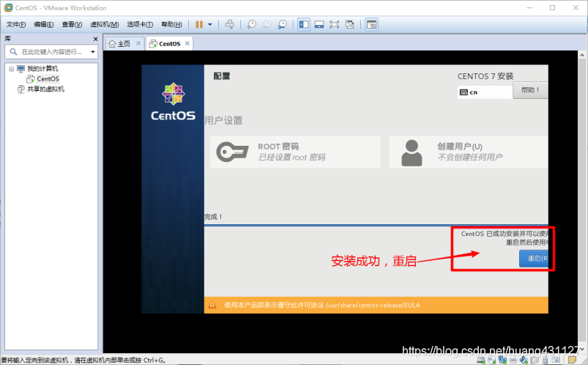Viewport: 588px width, 365px height.
Task: Click the blue 重启 reboot button
Action: pyautogui.click(x=534, y=258)
